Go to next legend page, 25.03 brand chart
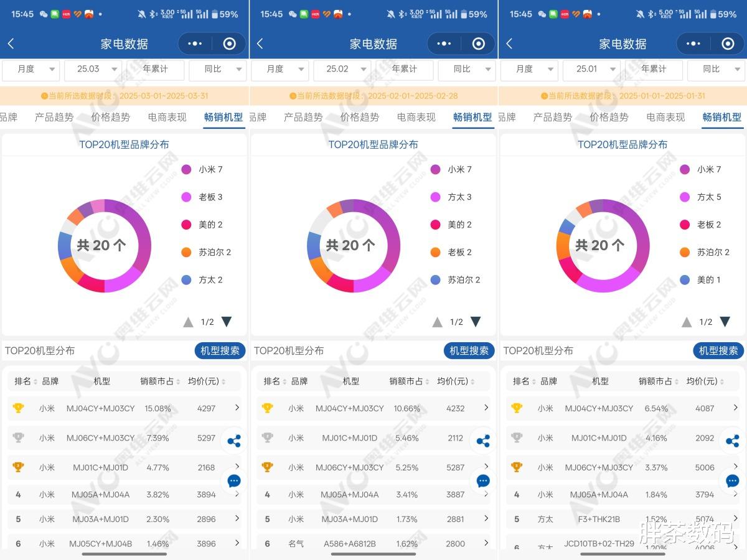Image resolution: width=747 pixels, height=560 pixels. click(227, 322)
